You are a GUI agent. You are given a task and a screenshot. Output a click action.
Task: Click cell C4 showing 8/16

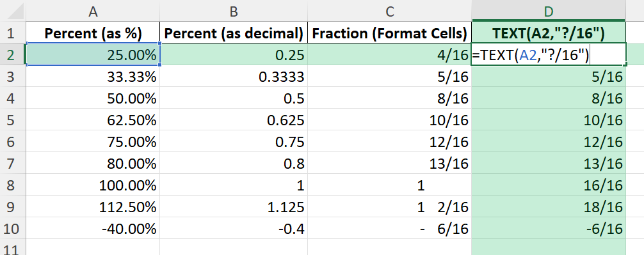(390, 98)
